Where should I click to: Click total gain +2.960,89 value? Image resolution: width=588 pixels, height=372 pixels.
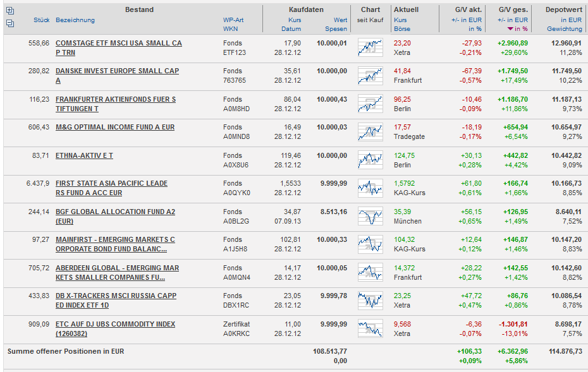click(x=513, y=43)
